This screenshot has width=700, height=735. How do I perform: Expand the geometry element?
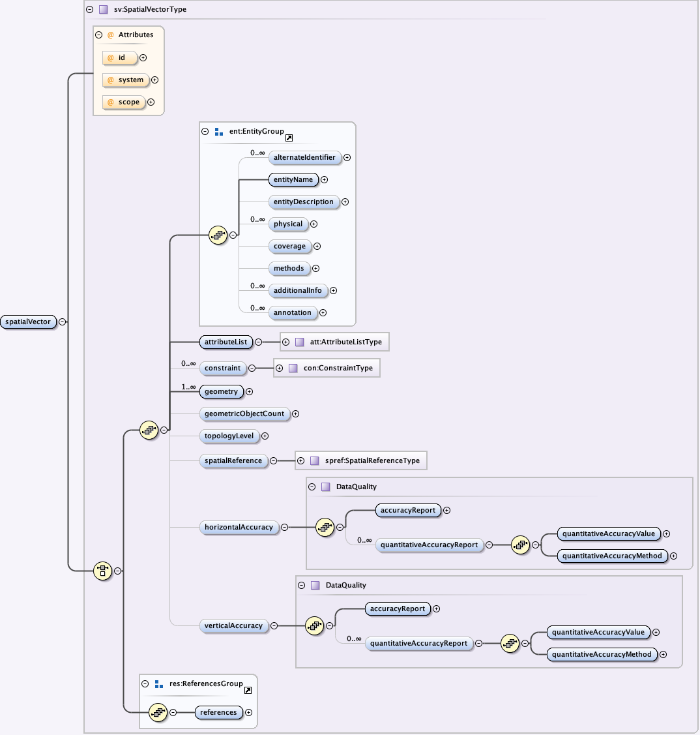pyautogui.click(x=249, y=392)
